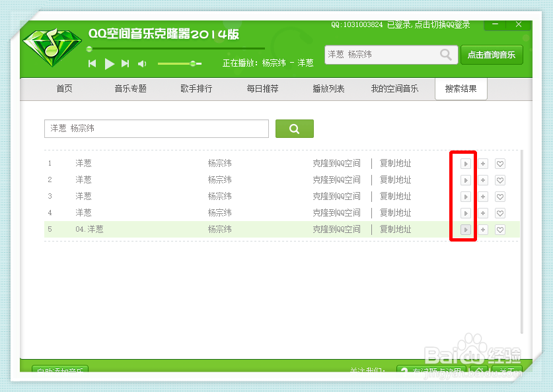The height and width of the screenshot is (392, 553).
Task: Add 04.洋葱 row 5 song with plus icon
Action: click(x=483, y=230)
